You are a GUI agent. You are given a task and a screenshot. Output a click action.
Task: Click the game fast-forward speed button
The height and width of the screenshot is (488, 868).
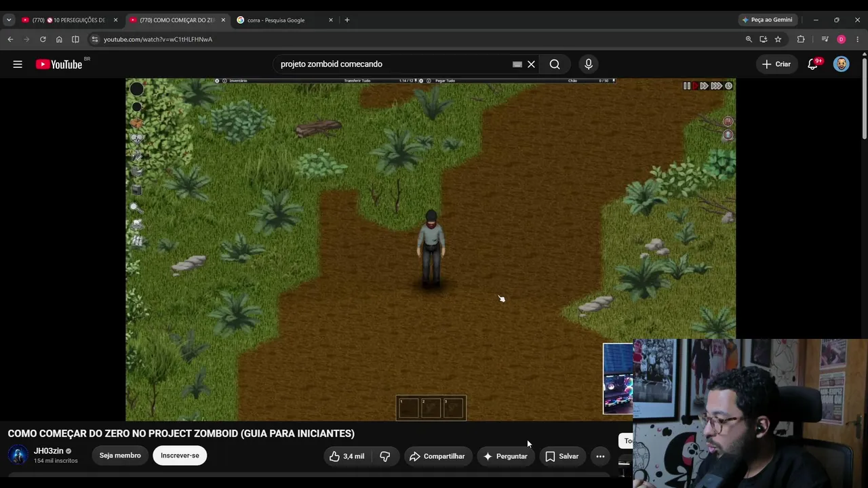704,86
